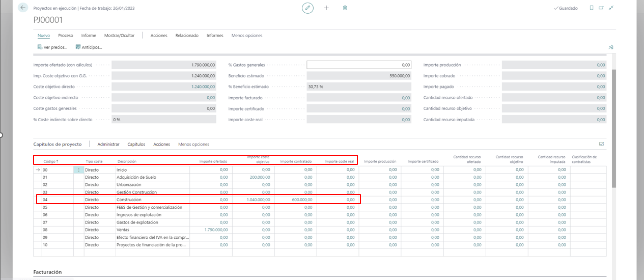Click 1.040.000,00 in Construccion row

pos(258,200)
